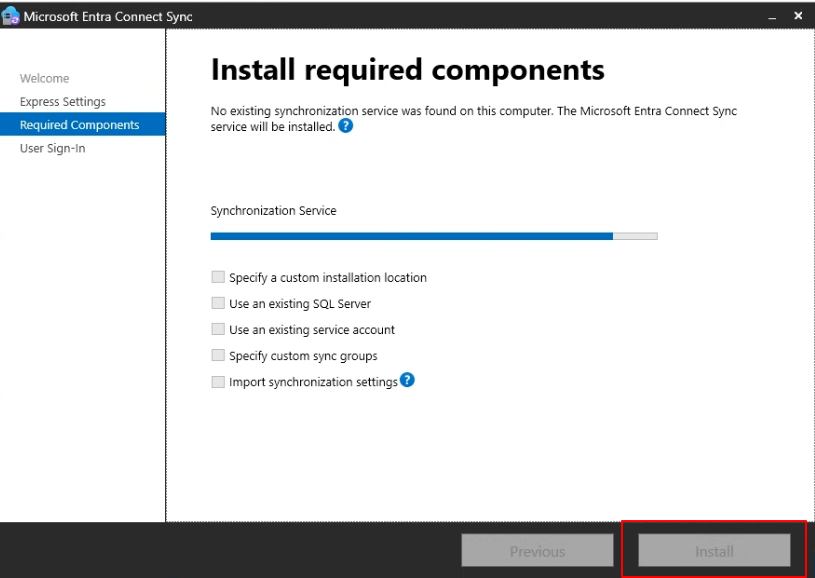Check Use an existing SQL Server
Viewport: 815px width, 578px height.
point(218,303)
